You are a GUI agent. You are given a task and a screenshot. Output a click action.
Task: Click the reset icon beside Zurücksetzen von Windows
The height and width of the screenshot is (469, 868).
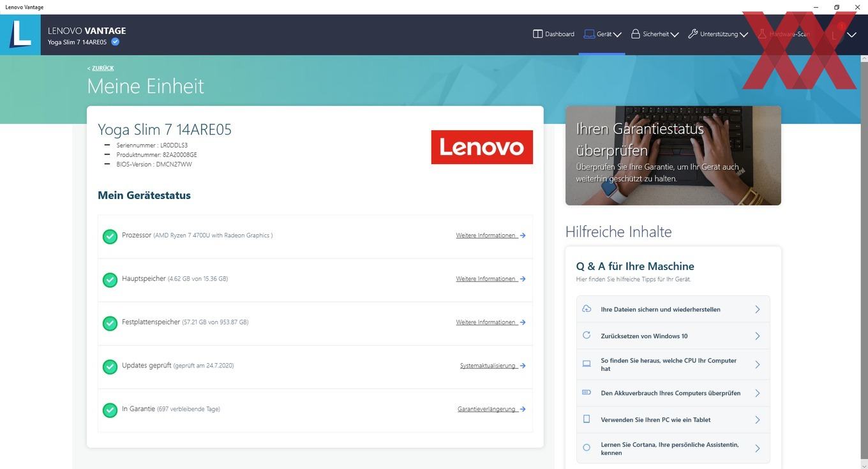[587, 335]
